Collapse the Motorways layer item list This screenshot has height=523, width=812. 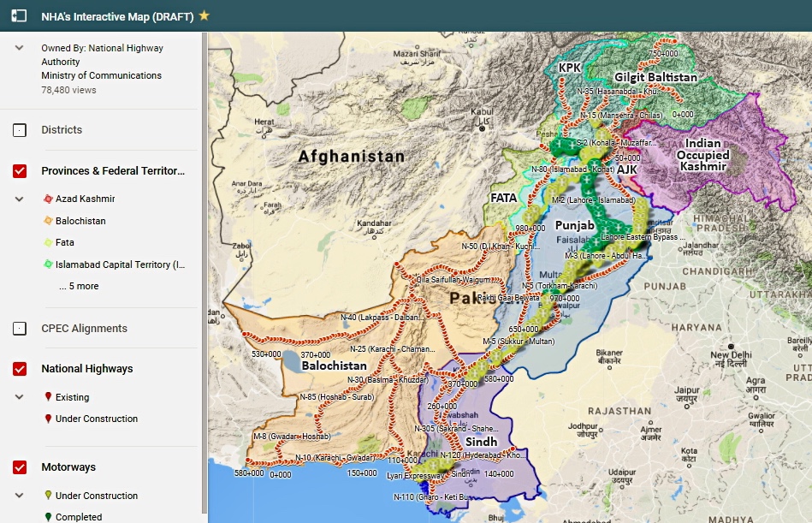(19, 496)
